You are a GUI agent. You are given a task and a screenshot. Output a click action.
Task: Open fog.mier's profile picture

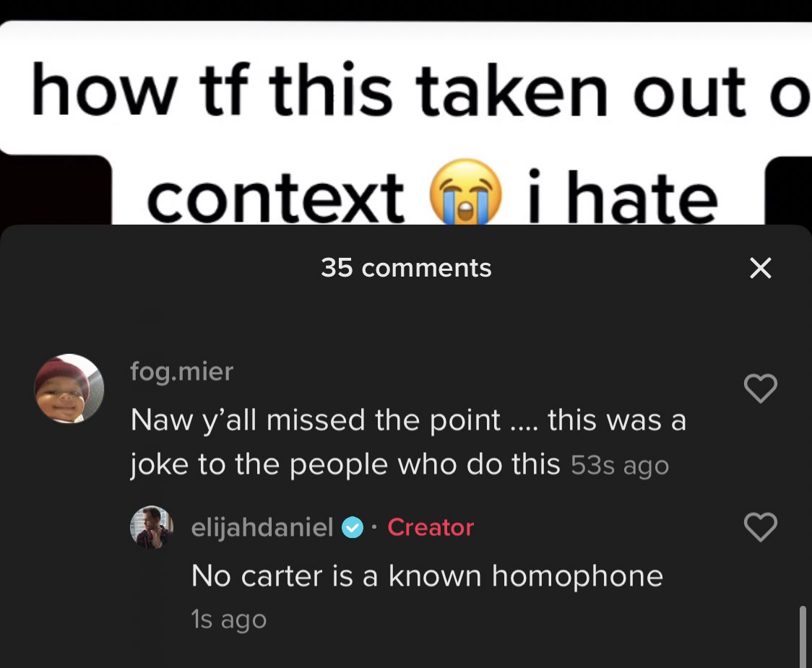point(69,389)
